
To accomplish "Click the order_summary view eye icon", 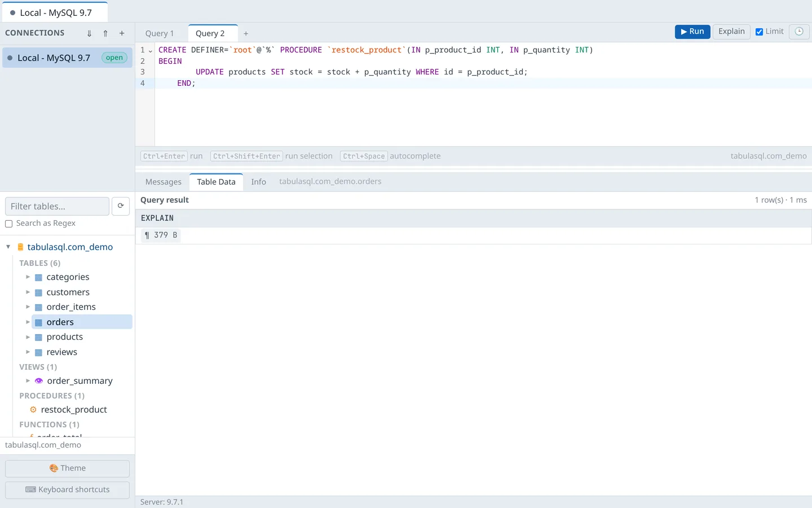I will coord(39,381).
